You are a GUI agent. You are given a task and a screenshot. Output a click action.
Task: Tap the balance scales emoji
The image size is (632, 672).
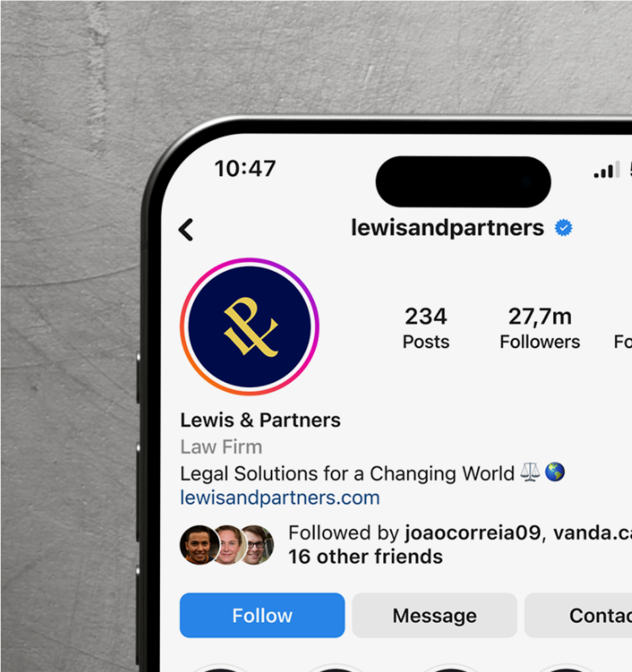pyautogui.click(x=530, y=472)
